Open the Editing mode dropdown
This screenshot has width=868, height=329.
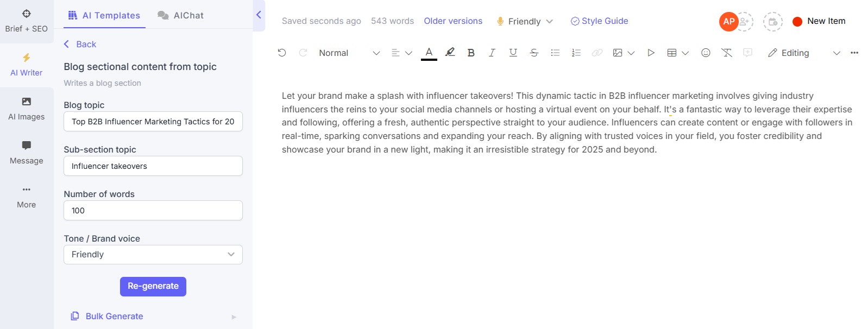point(804,53)
